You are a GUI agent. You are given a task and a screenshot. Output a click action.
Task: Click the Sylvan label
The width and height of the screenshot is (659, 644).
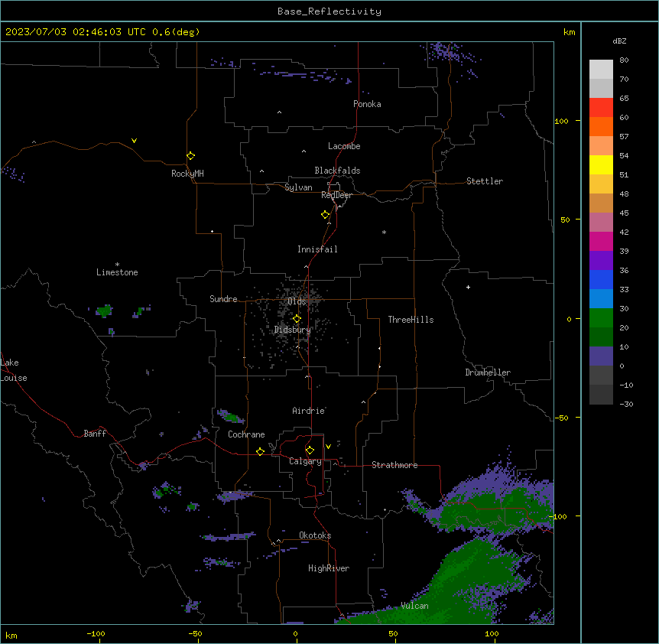[298, 187]
